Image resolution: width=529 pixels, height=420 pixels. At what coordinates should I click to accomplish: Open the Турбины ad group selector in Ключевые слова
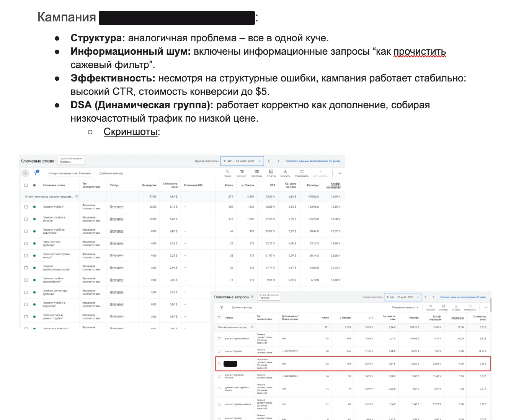[x=71, y=160]
